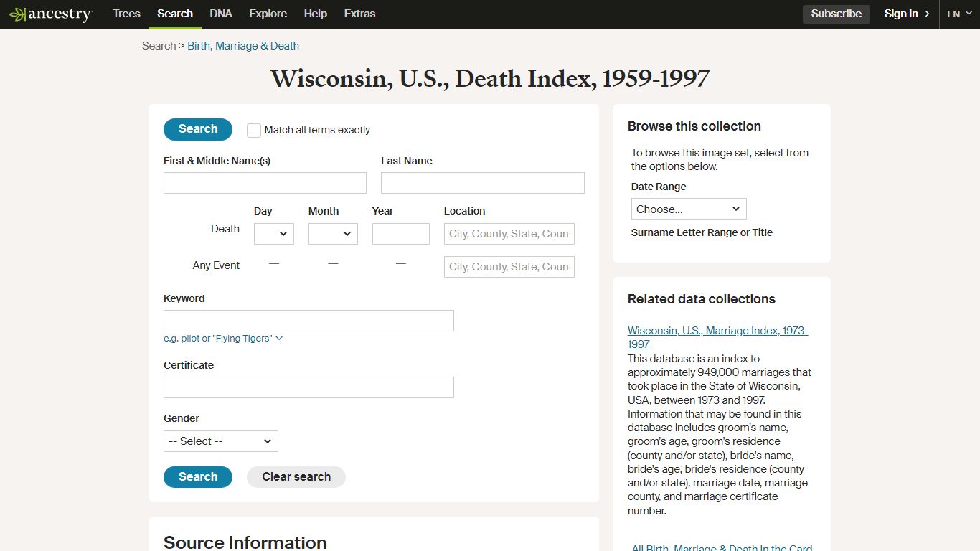Click the 'Related data collections' heading
Image resolution: width=980 pixels, height=551 pixels.
702,299
